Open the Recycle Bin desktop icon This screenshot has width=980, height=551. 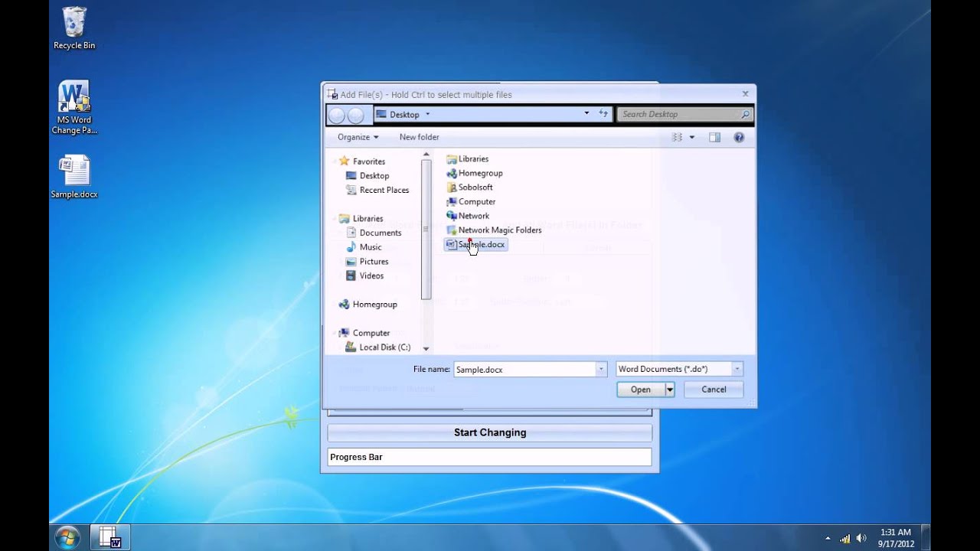coord(74,28)
